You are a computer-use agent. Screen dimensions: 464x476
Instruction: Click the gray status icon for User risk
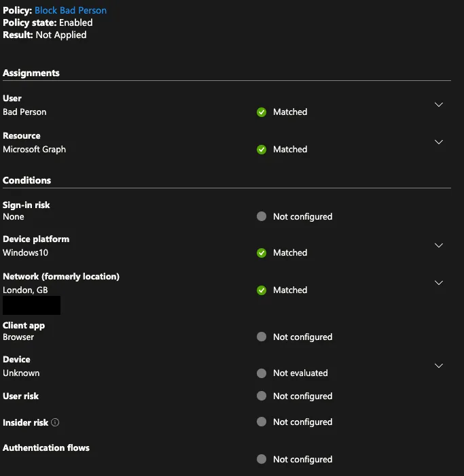click(262, 396)
